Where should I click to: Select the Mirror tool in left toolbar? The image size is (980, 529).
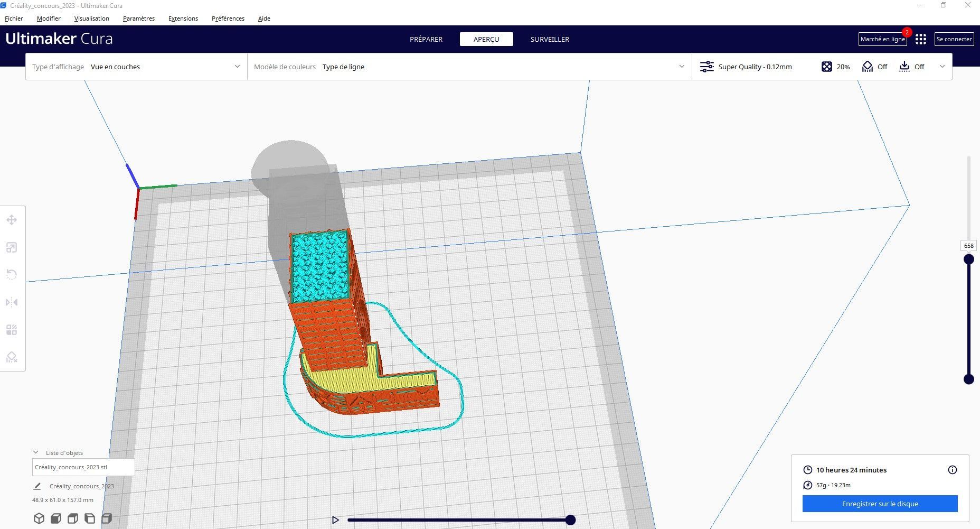pyautogui.click(x=12, y=302)
